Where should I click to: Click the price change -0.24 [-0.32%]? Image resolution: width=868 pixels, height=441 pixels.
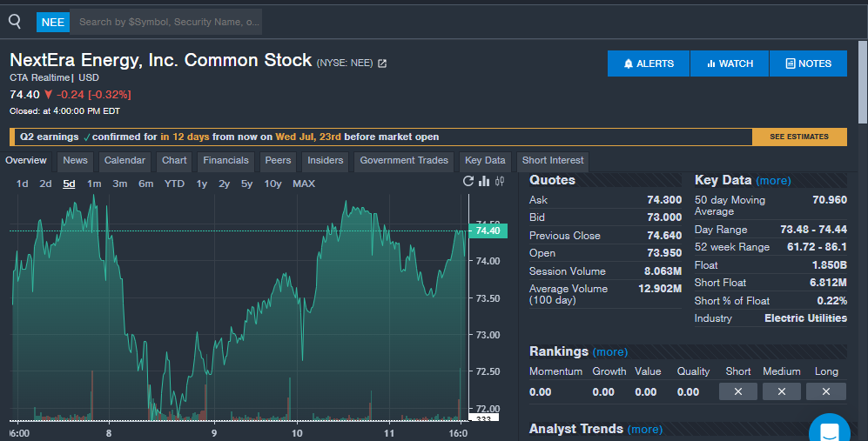93,95
